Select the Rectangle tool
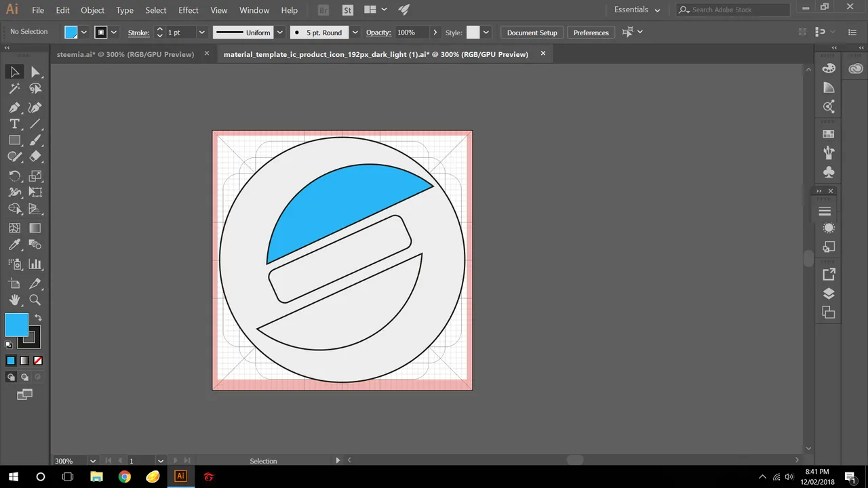This screenshot has height=488, width=868. point(14,140)
